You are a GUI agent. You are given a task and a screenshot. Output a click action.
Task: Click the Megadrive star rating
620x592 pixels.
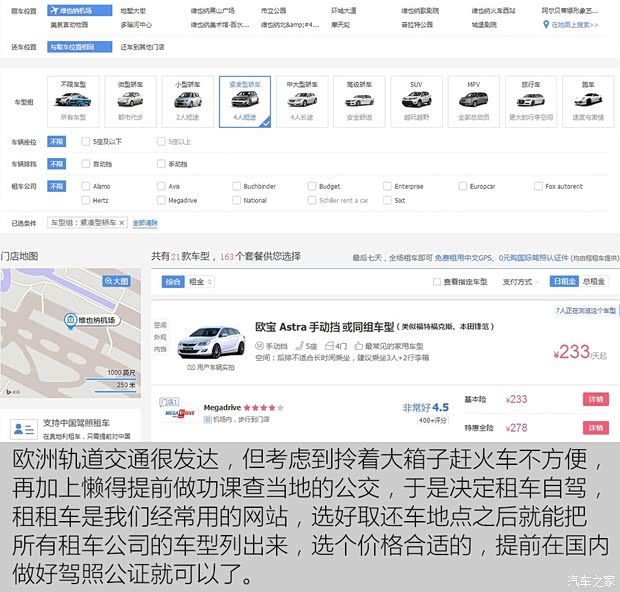click(263, 408)
